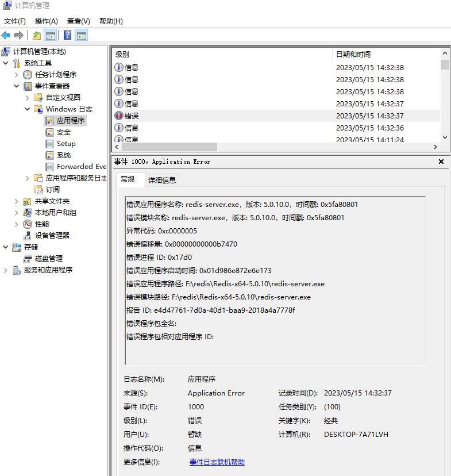Expand the 服务和应用程序 tree node
The height and width of the screenshot is (476, 451).
(6, 270)
